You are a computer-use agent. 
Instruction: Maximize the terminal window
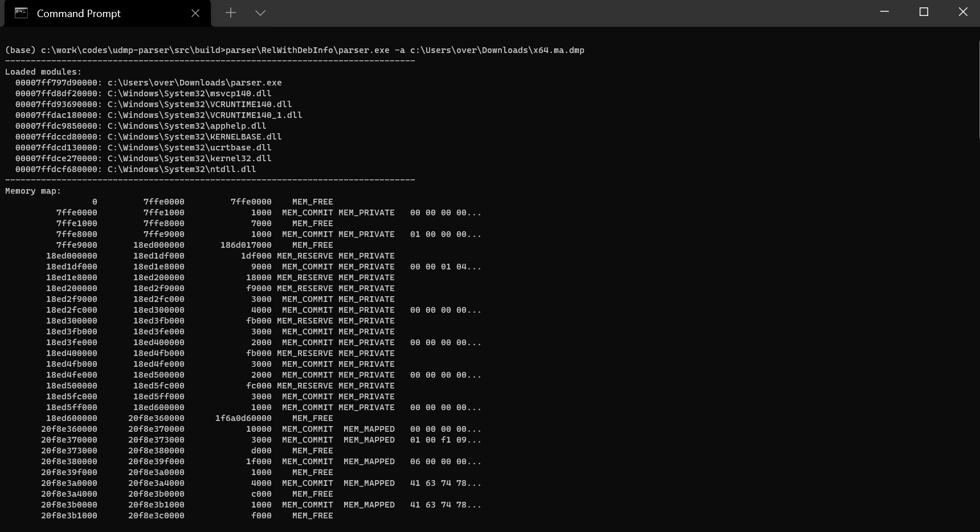(924, 11)
